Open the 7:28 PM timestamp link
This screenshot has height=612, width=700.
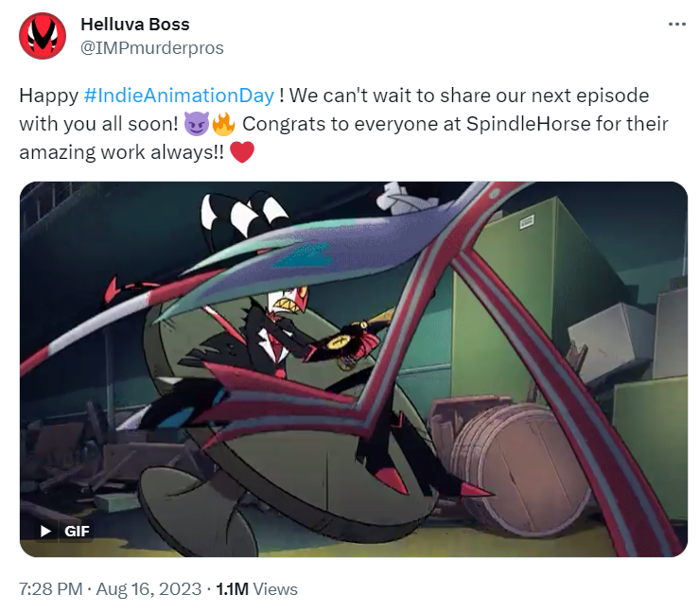click(x=50, y=588)
